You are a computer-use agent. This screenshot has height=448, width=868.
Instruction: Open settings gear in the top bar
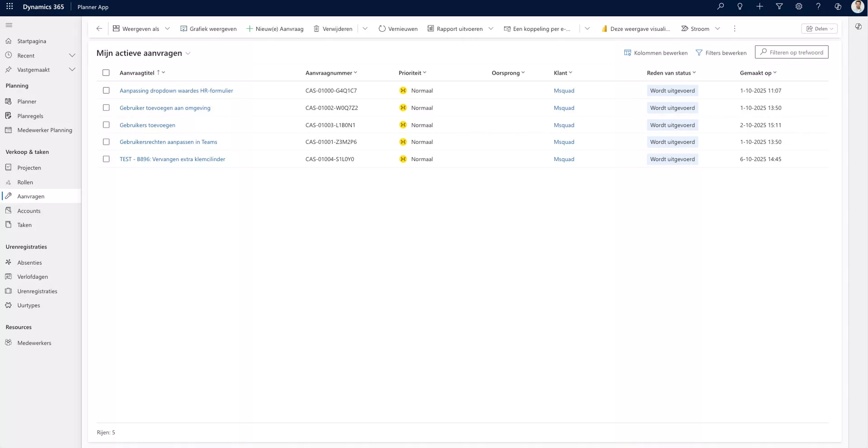point(799,6)
